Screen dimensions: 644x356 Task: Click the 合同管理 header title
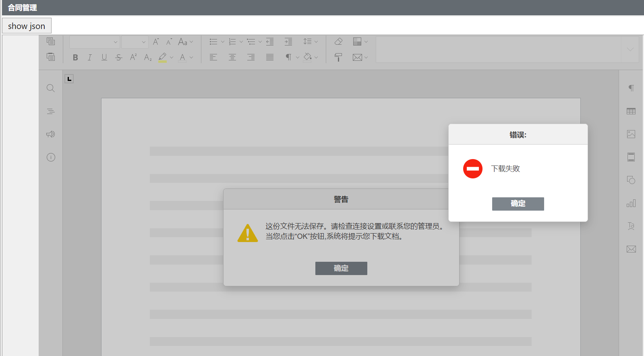23,8
